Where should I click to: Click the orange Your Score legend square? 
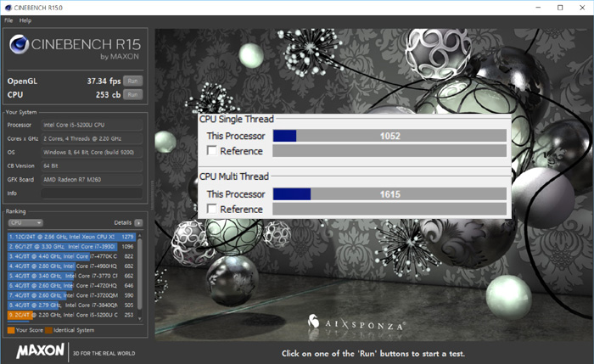[x=10, y=329]
